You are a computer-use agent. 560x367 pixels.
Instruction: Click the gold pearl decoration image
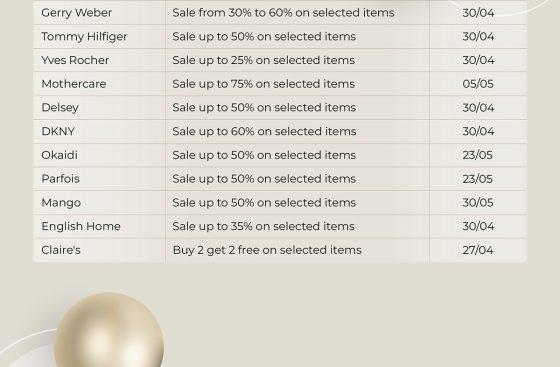coord(109,330)
